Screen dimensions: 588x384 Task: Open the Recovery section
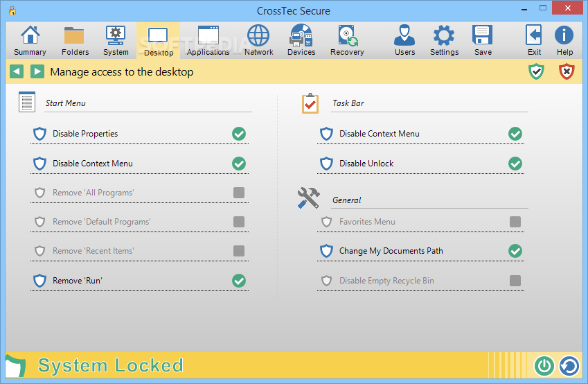click(347, 40)
